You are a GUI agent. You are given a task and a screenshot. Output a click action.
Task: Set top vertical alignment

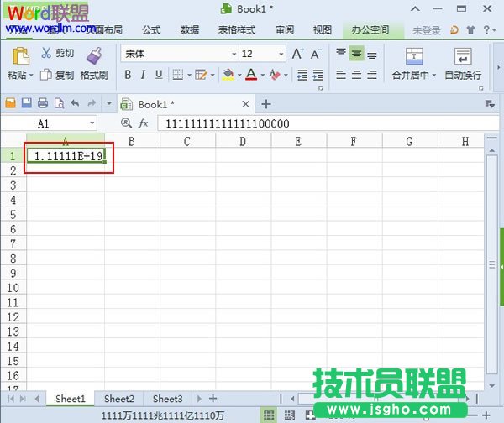pos(341,52)
